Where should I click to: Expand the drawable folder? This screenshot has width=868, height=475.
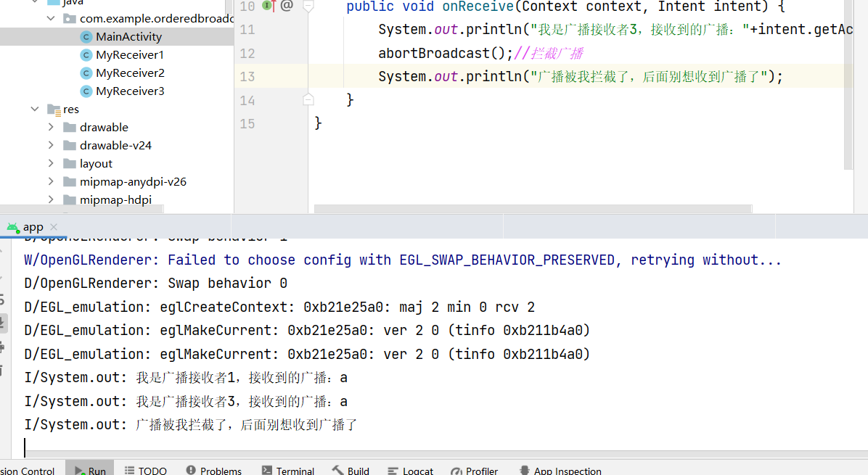pyautogui.click(x=51, y=128)
